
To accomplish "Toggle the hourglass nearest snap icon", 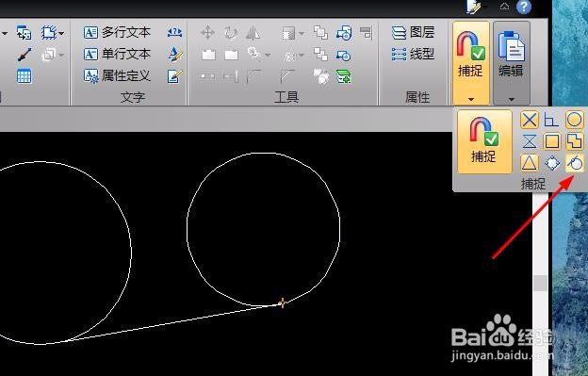I will pos(530,141).
